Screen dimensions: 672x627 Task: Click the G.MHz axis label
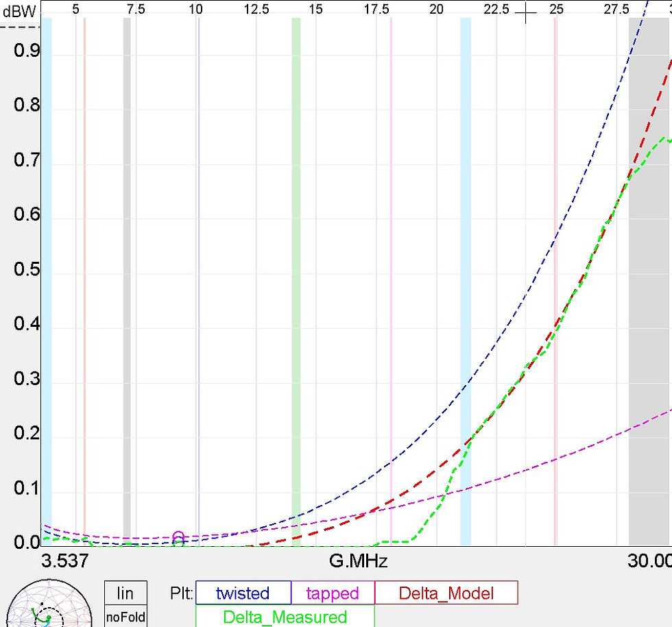coord(358,561)
